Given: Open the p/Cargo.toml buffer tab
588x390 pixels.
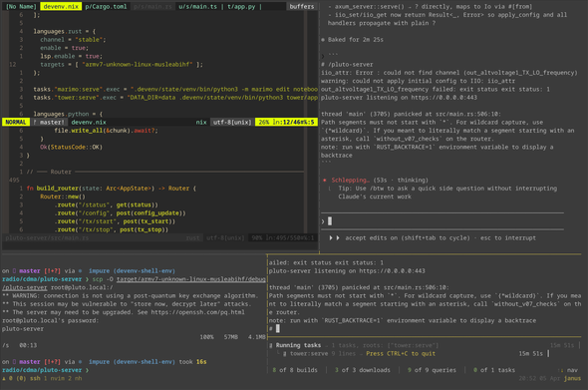Looking at the screenshot, I should click(106, 6).
